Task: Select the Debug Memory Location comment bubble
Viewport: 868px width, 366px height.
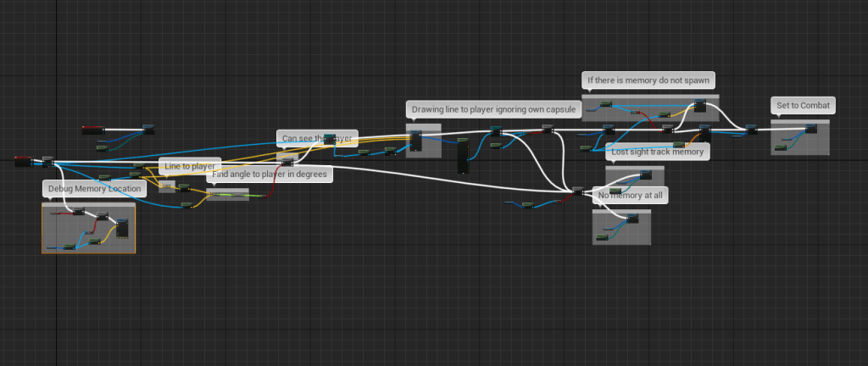Action: tap(94, 188)
